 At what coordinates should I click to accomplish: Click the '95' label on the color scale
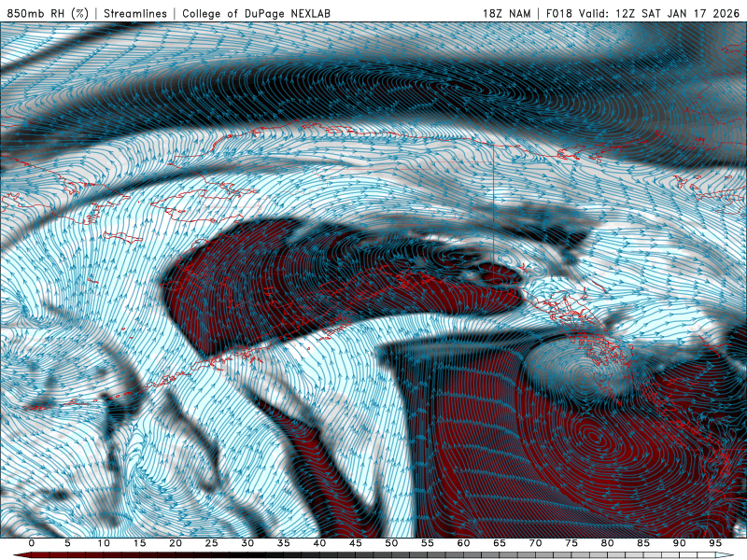click(715, 543)
